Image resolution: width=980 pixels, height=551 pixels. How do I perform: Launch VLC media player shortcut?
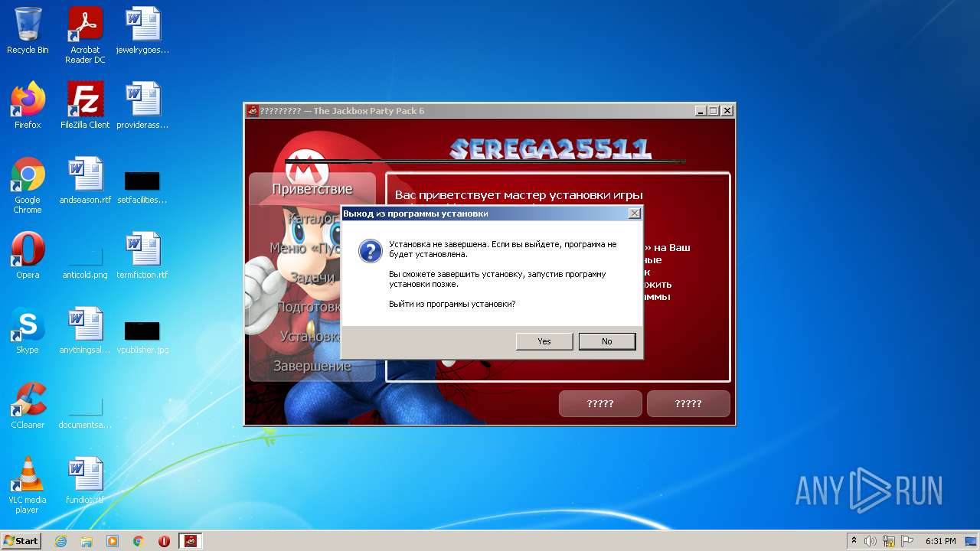pyautogui.click(x=28, y=485)
